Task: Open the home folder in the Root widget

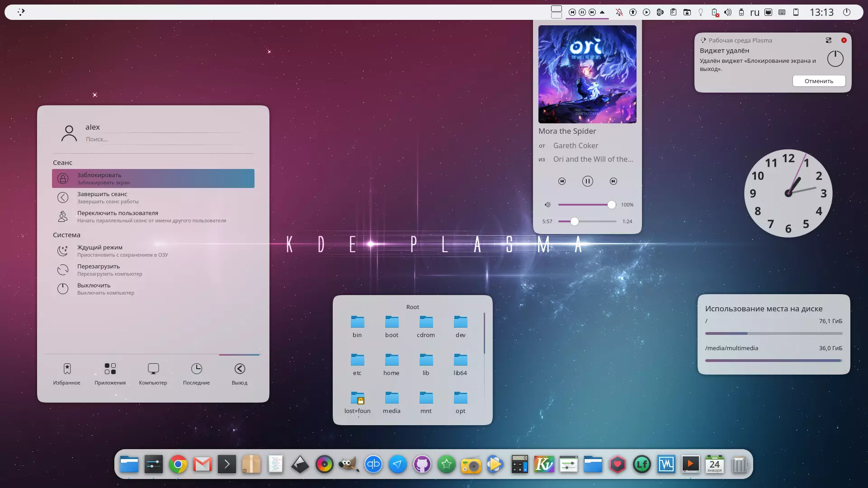Action: (392, 364)
